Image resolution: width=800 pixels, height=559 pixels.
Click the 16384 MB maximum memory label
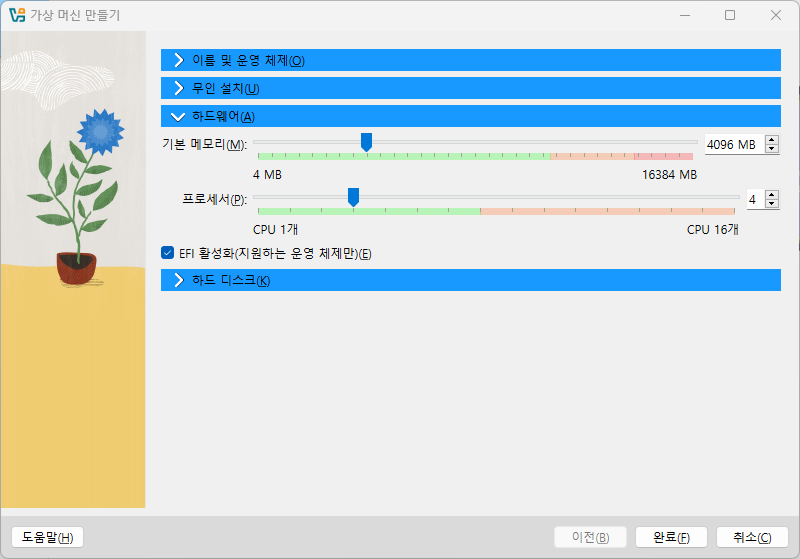click(669, 175)
